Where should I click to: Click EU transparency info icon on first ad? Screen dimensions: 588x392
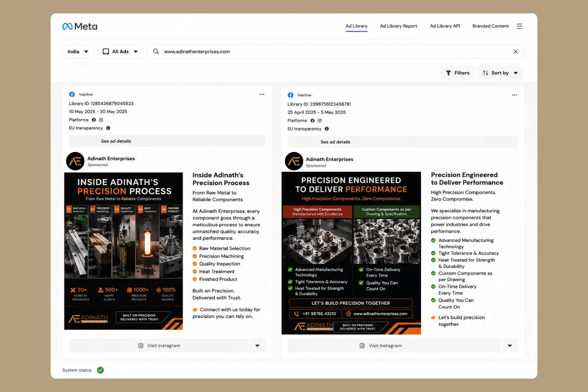click(x=108, y=128)
